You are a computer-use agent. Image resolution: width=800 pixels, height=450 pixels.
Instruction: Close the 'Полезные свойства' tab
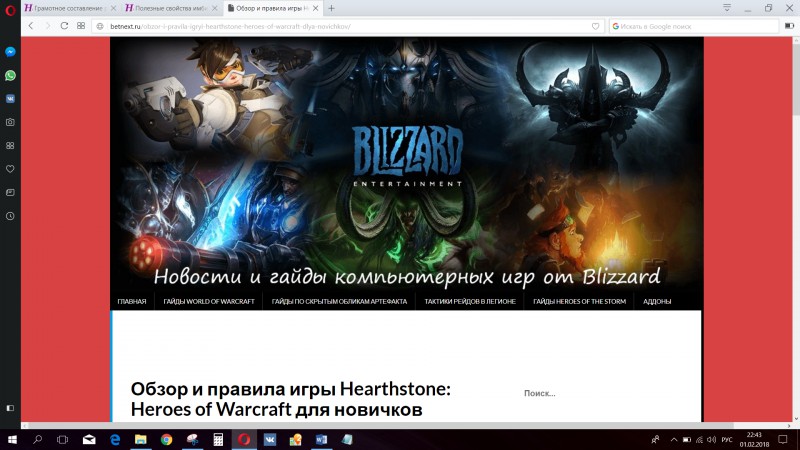215,8
